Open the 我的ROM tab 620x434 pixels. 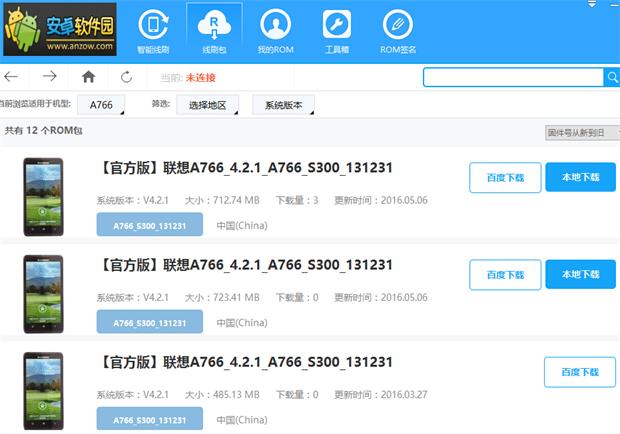(x=276, y=32)
